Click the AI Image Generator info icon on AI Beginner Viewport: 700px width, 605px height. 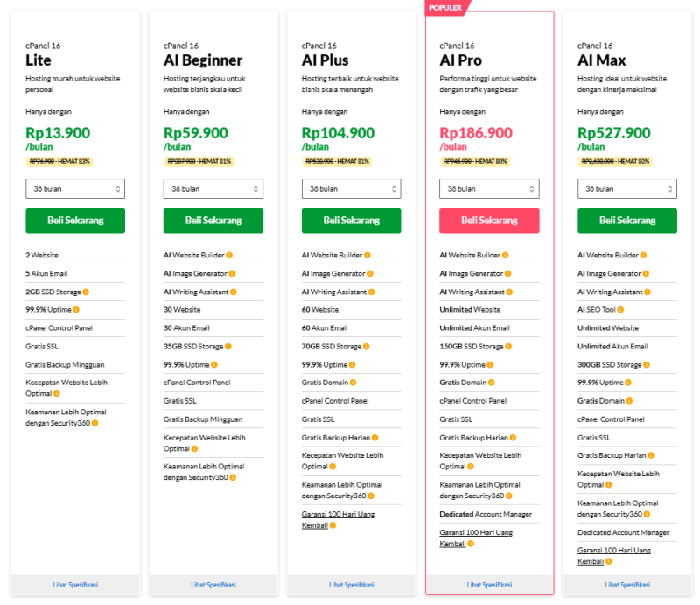(x=232, y=273)
